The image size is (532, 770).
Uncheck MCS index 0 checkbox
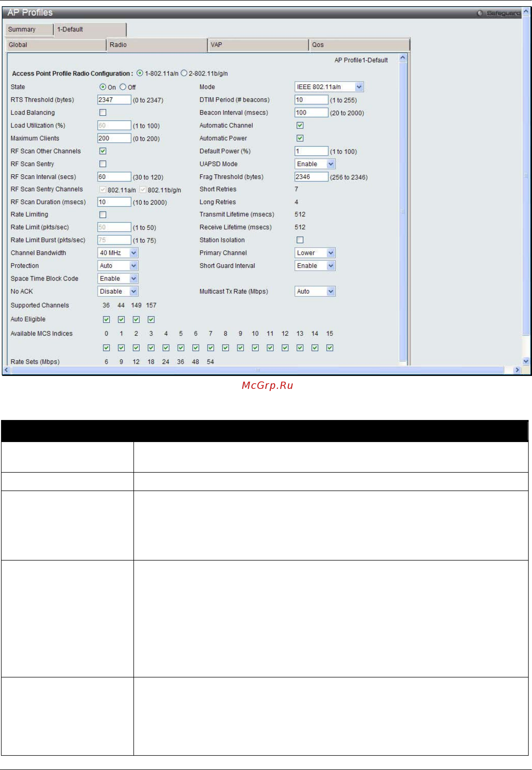click(x=106, y=348)
